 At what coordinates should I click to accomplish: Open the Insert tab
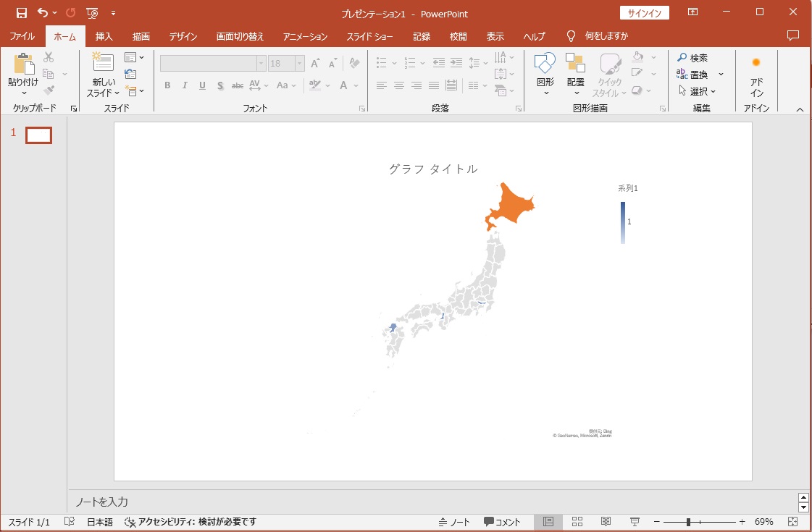click(x=104, y=36)
